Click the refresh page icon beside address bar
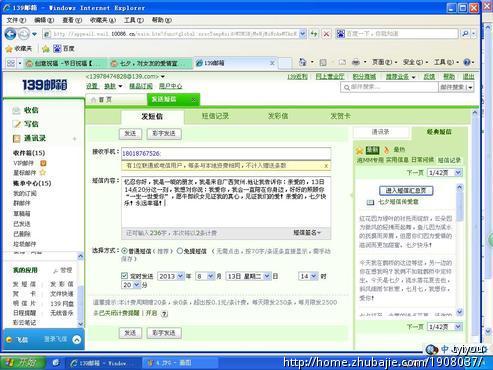Screen dimensions: 493x370 click(314, 34)
